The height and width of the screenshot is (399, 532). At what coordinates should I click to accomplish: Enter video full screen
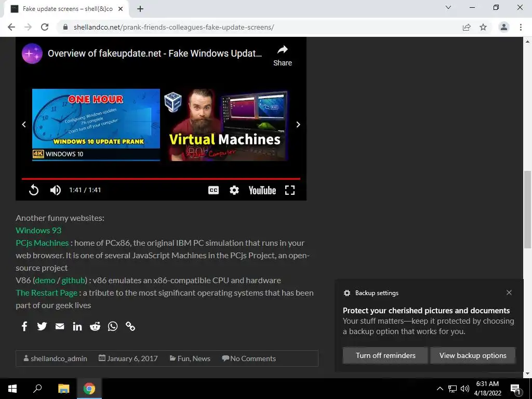290,190
